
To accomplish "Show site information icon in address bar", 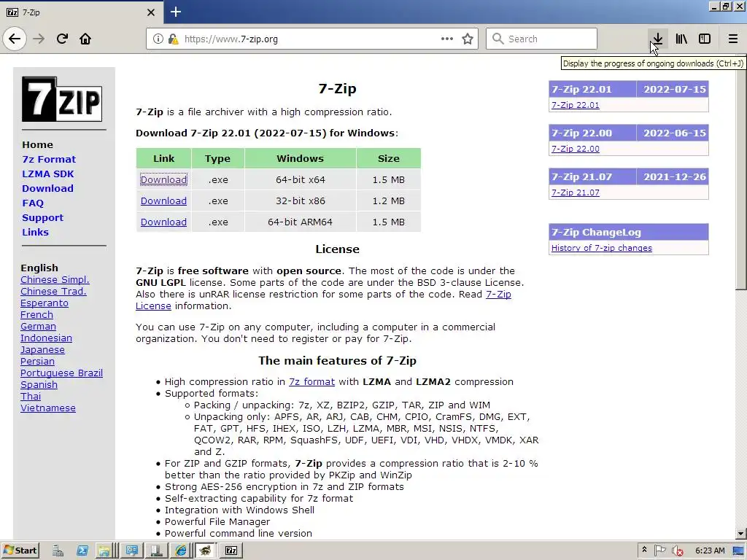I will (158, 39).
